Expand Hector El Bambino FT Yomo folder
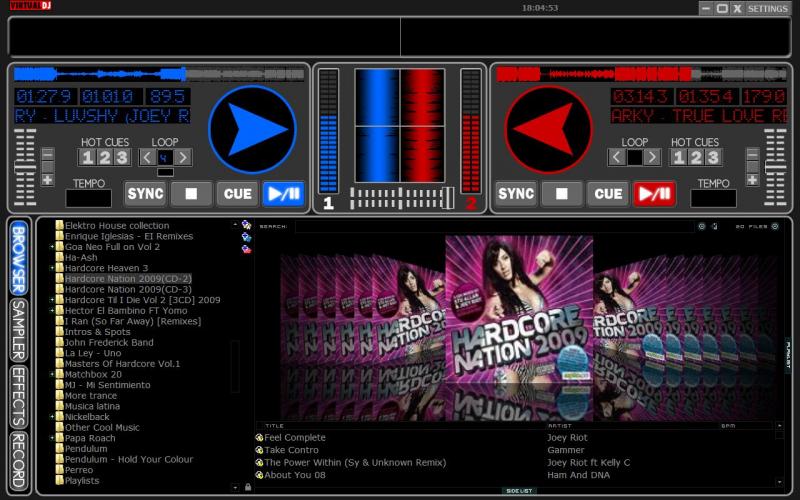This screenshot has height=500, width=800. [x=52, y=311]
